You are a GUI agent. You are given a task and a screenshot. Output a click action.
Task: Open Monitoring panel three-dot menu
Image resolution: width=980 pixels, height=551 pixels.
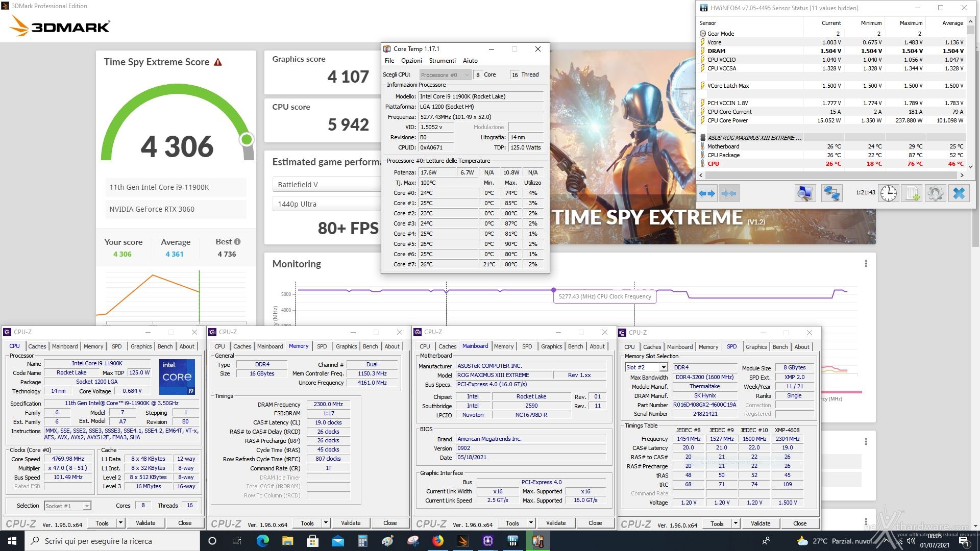[x=866, y=264]
